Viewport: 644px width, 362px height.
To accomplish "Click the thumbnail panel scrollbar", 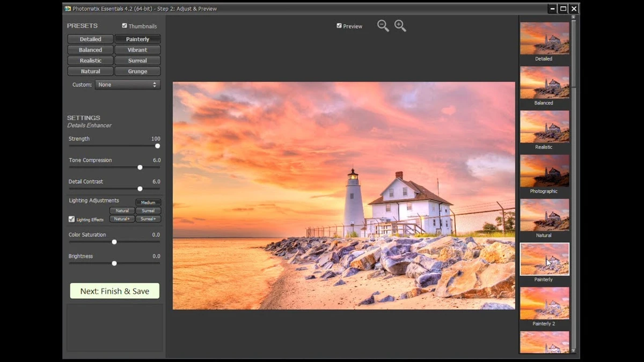I will pyautogui.click(x=573, y=54).
